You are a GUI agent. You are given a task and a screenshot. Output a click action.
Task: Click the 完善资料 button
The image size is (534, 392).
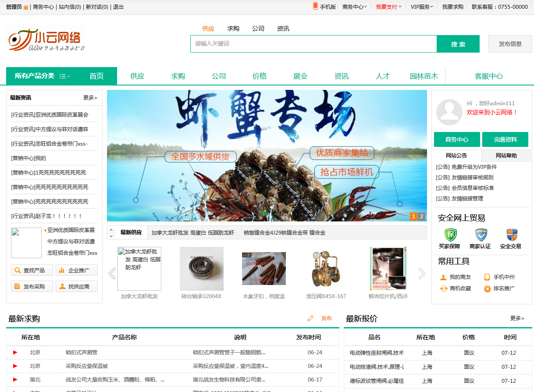tap(505, 139)
